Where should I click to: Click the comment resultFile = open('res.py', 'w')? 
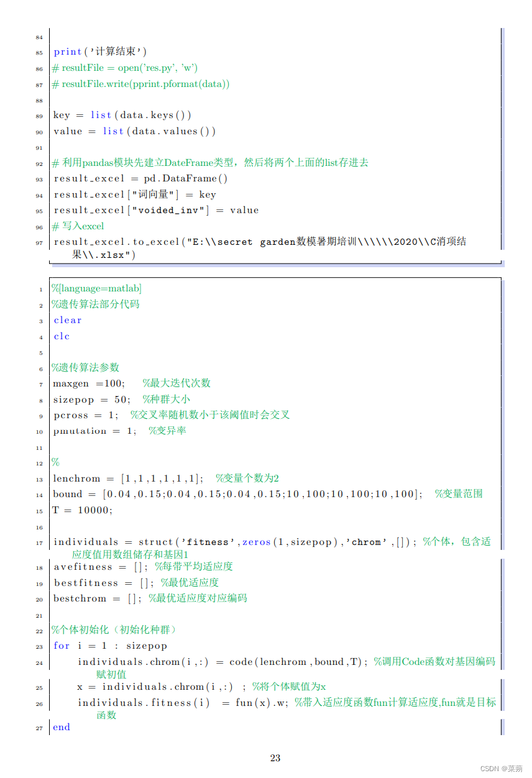point(125,68)
